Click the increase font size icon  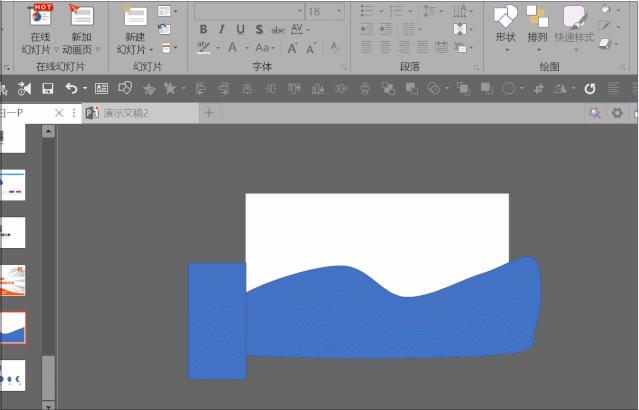click(x=293, y=48)
